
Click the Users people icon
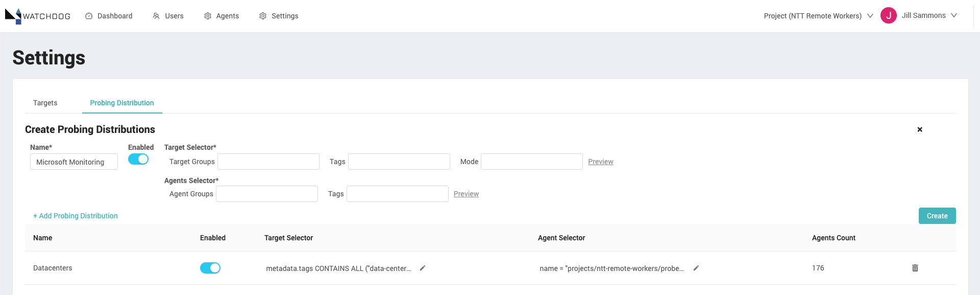pos(156,16)
